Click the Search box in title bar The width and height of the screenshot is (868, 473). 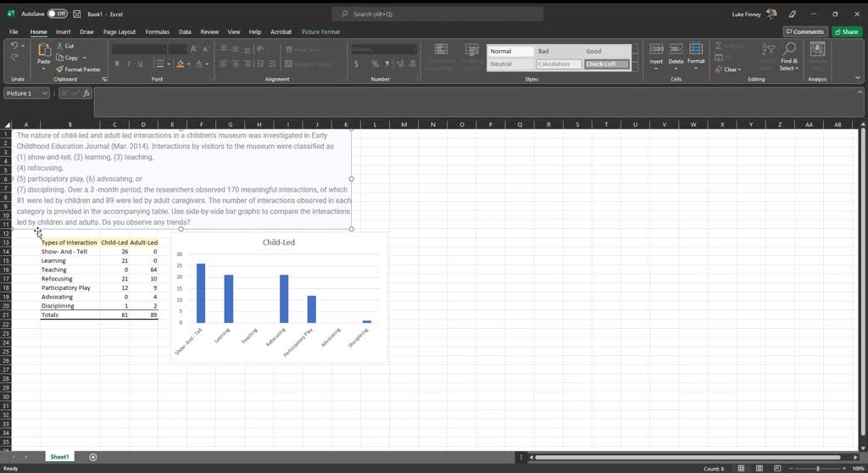[x=437, y=14]
